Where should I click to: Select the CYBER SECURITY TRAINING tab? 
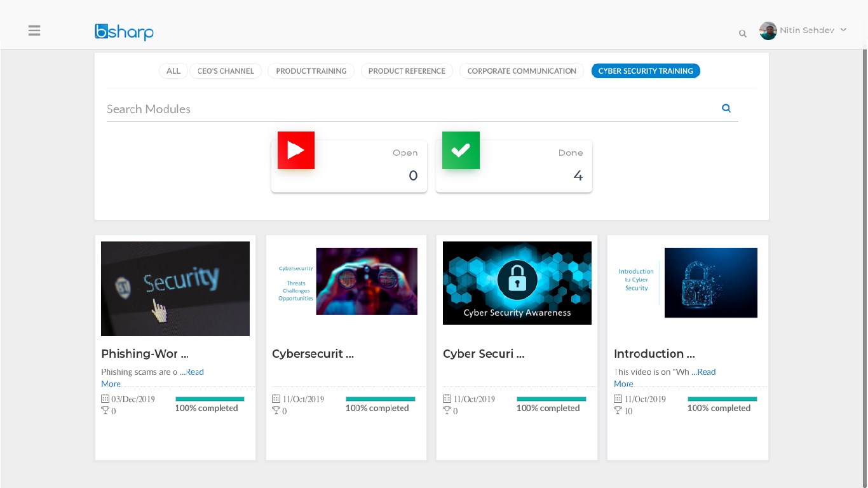646,71
